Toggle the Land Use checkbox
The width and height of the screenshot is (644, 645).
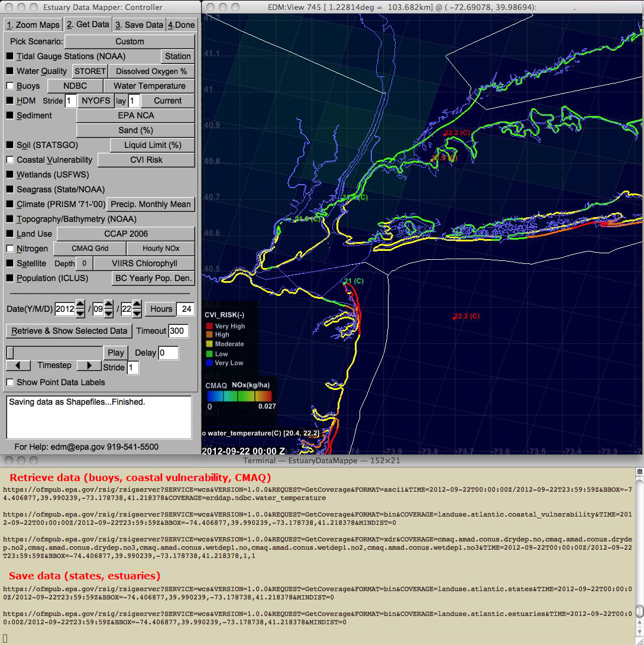(x=10, y=234)
